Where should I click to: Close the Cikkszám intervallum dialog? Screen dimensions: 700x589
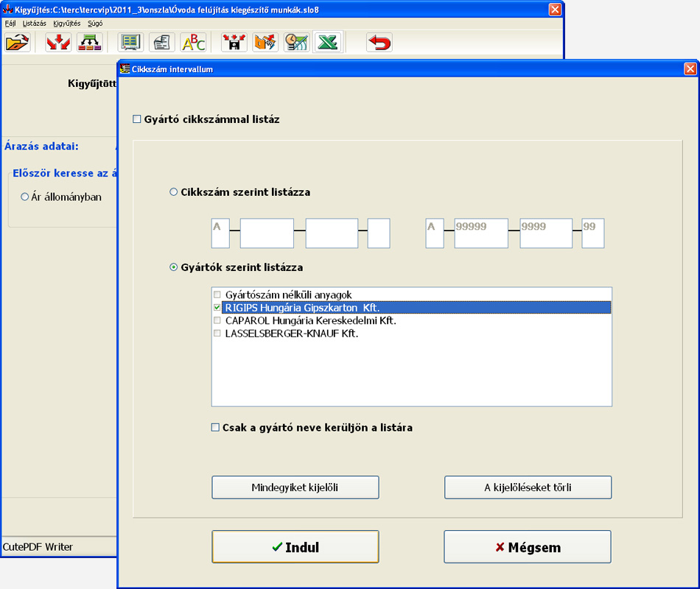[x=690, y=68]
